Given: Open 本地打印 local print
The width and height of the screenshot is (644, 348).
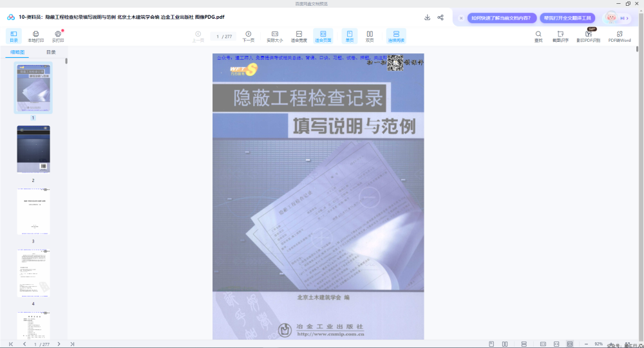Looking at the screenshot, I should coord(35,36).
